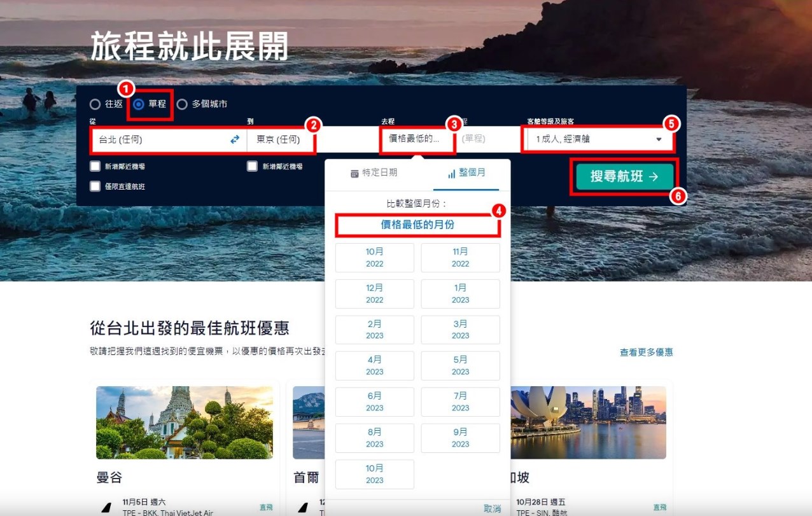Enable 新增鄰近機場 checkbox under origin field
Image resolution: width=812 pixels, height=516 pixels.
[x=95, y=166]
